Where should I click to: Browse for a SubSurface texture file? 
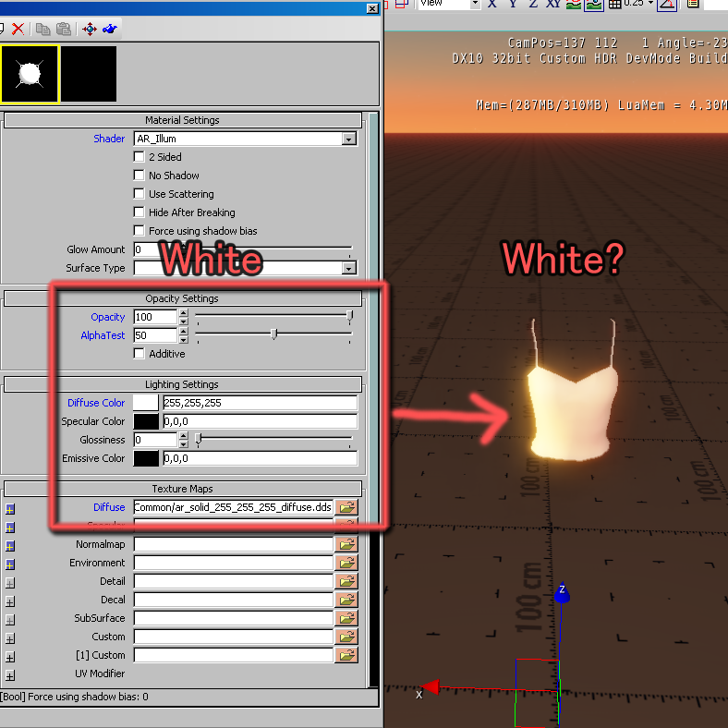tap(346, 618)
